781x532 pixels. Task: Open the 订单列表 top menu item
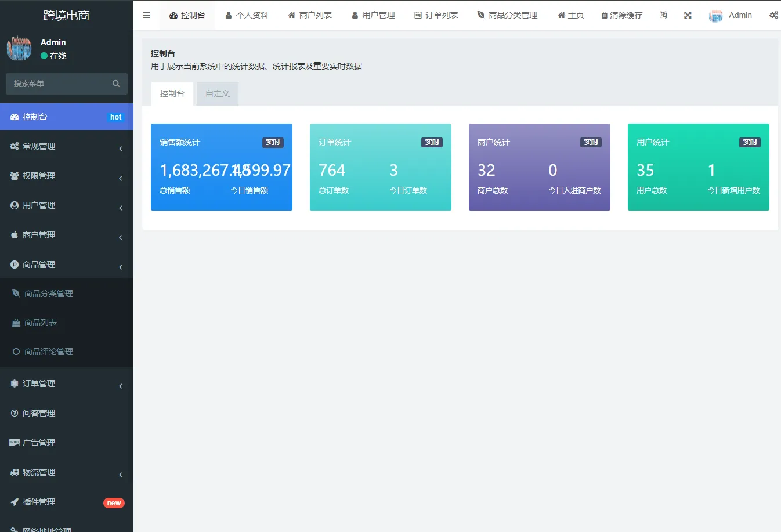436,15
